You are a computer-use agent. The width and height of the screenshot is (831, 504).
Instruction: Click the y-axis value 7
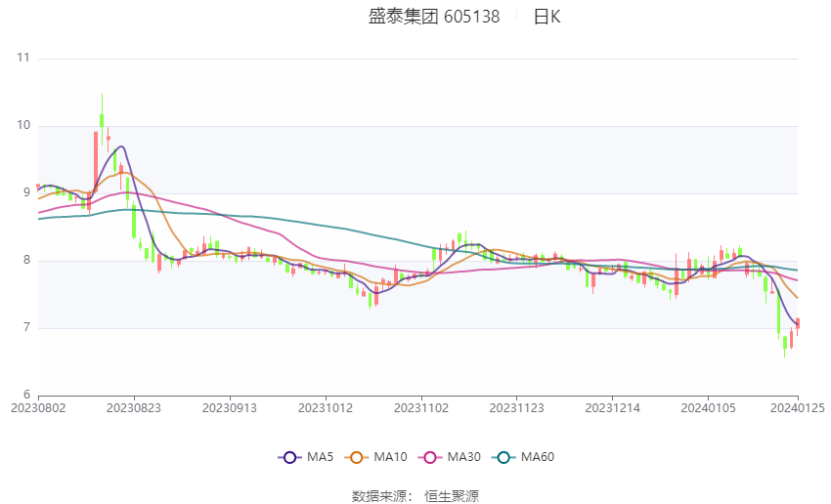tap(26, 328)
